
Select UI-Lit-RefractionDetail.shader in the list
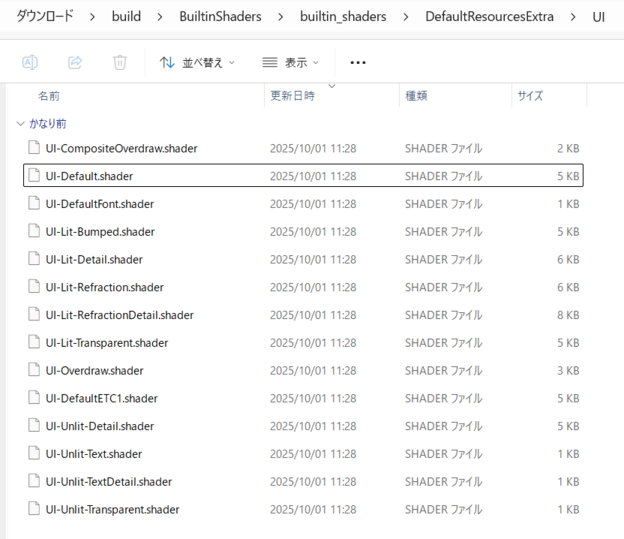(119, 315)
